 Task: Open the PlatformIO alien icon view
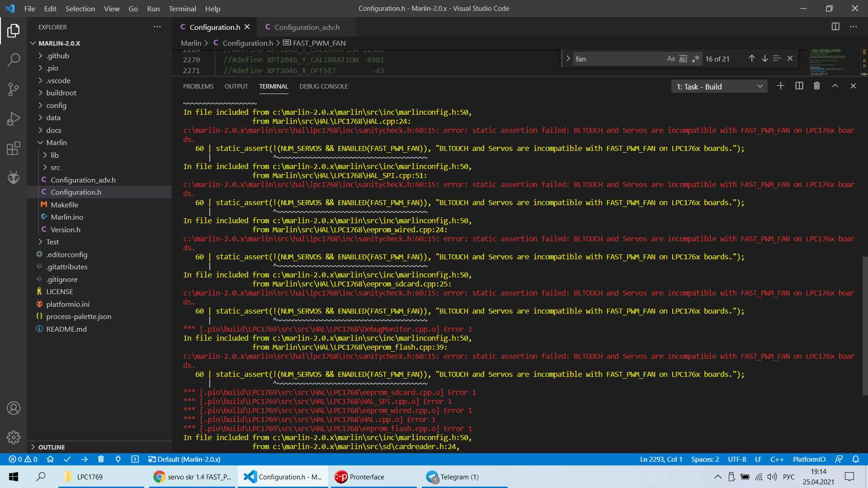[14, 178]
